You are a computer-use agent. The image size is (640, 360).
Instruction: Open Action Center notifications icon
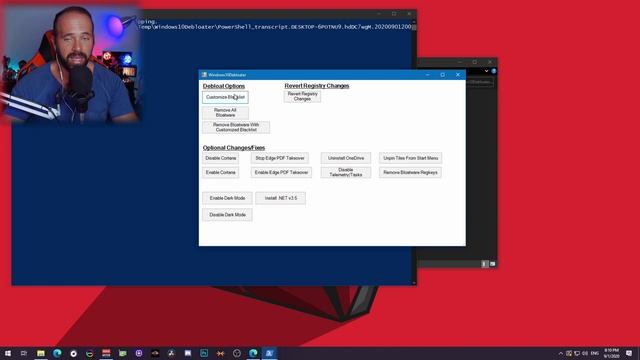pos(629,353)
